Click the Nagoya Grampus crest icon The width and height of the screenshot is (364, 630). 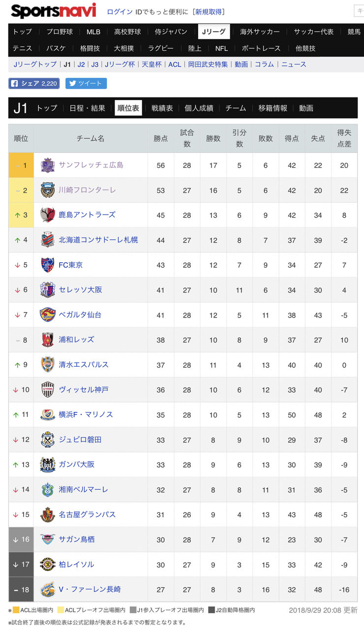click(x=48, y=514)
